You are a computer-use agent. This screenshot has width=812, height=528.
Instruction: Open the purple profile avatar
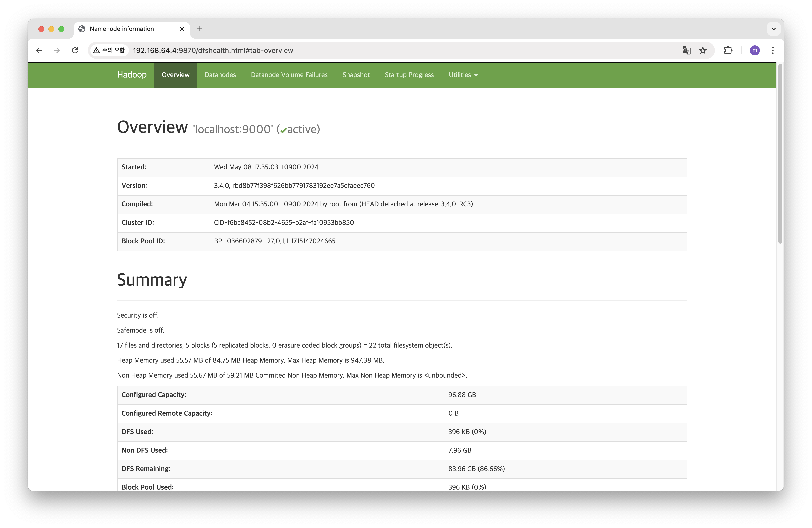pyautogui.click(x=755, y=50)
